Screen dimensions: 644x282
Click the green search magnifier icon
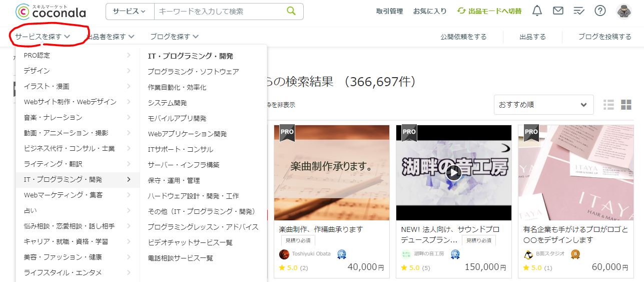[x=291, y=11]
